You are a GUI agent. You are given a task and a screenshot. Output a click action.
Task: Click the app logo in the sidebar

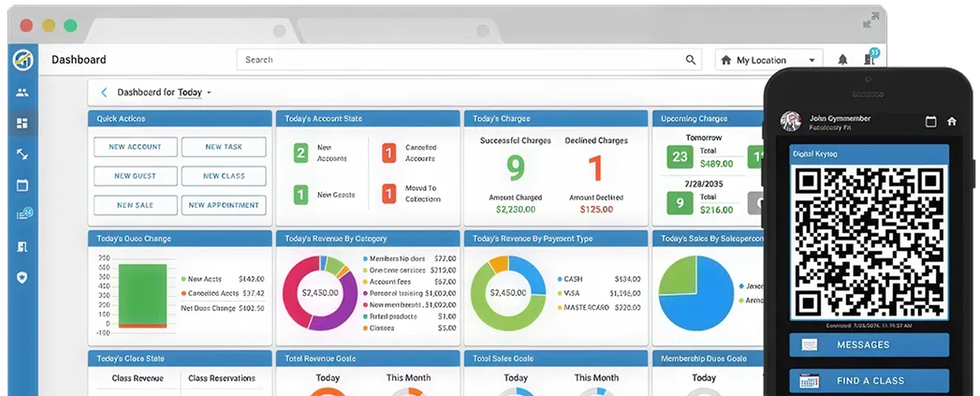pos(22,60)
